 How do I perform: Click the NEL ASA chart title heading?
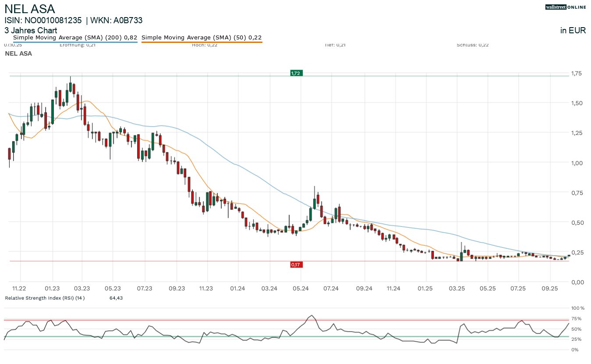[x=30, y=9]
